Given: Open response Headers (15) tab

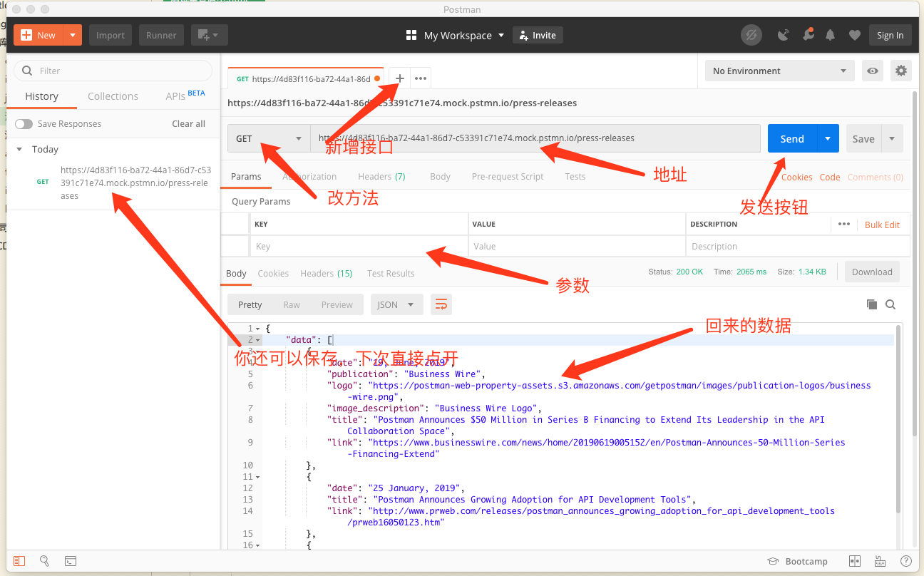Looking at the screenshot, I should [x=326, y=274].
